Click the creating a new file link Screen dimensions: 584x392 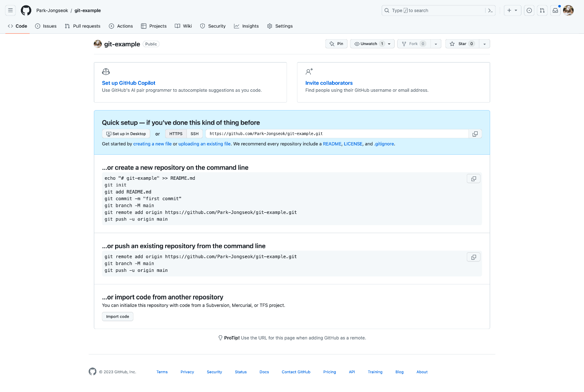point(152,144)
